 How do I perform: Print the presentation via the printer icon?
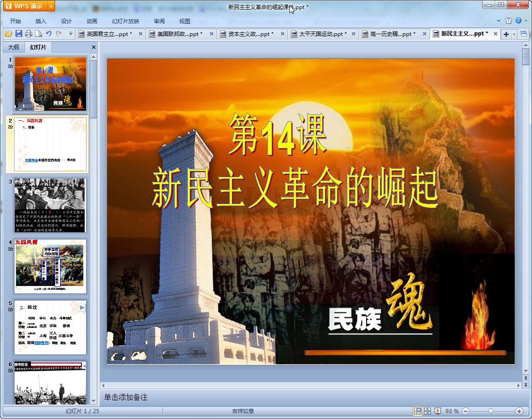click(x=29, y=34)
